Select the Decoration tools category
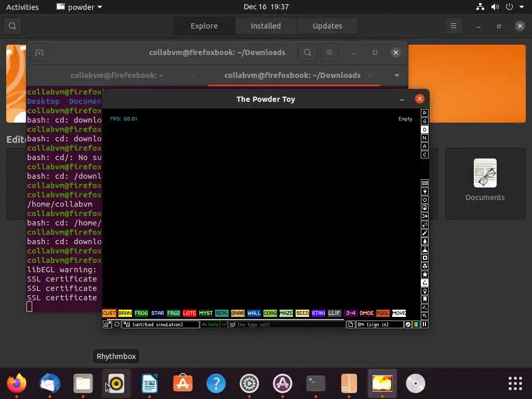This screenshot has height=399, width=532. point(424,308)
